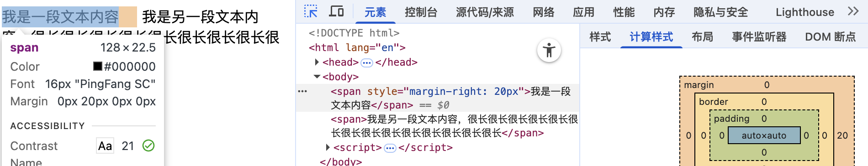Click the padding top value 0 in box model
Screen dimensions: 868x166
point(764,119)
